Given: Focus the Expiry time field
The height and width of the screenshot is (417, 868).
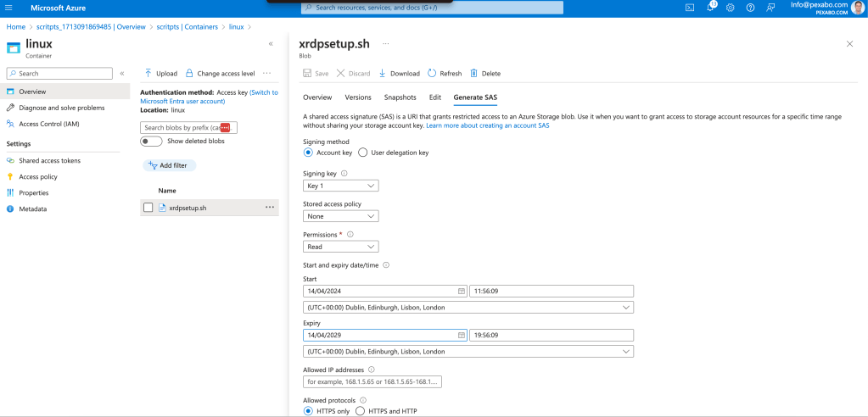Looking at the screenshot, I should [x=552, y=335].
